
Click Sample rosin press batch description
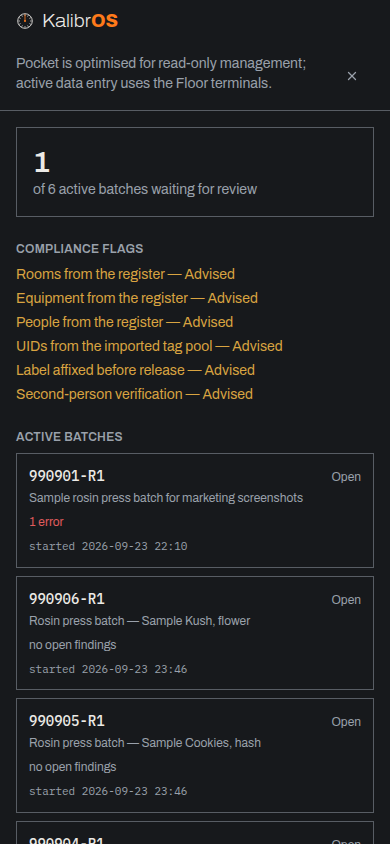[x=166, y=498]
